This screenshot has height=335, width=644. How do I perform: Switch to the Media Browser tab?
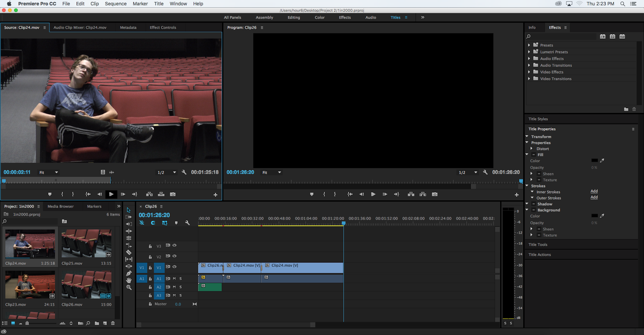[61, 206]
